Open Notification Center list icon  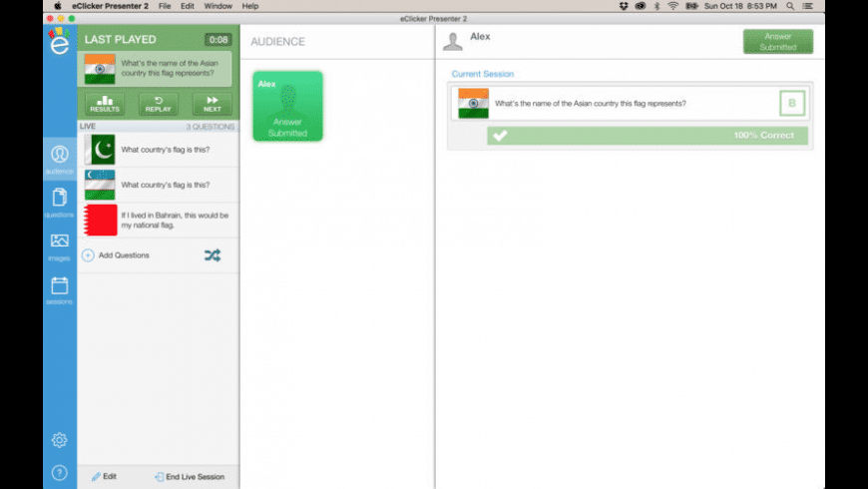click(808, 6)
